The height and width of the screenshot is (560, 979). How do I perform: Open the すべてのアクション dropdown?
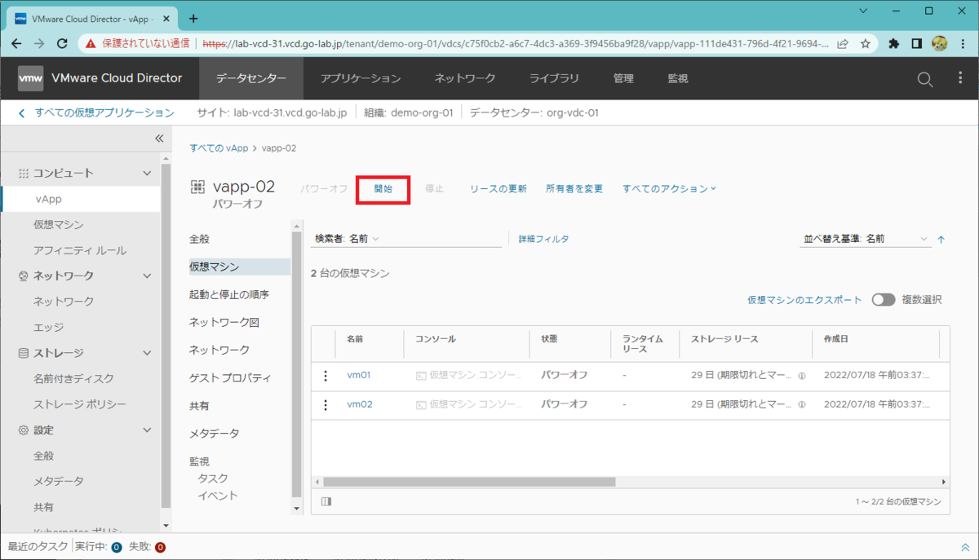pos(669,188)
